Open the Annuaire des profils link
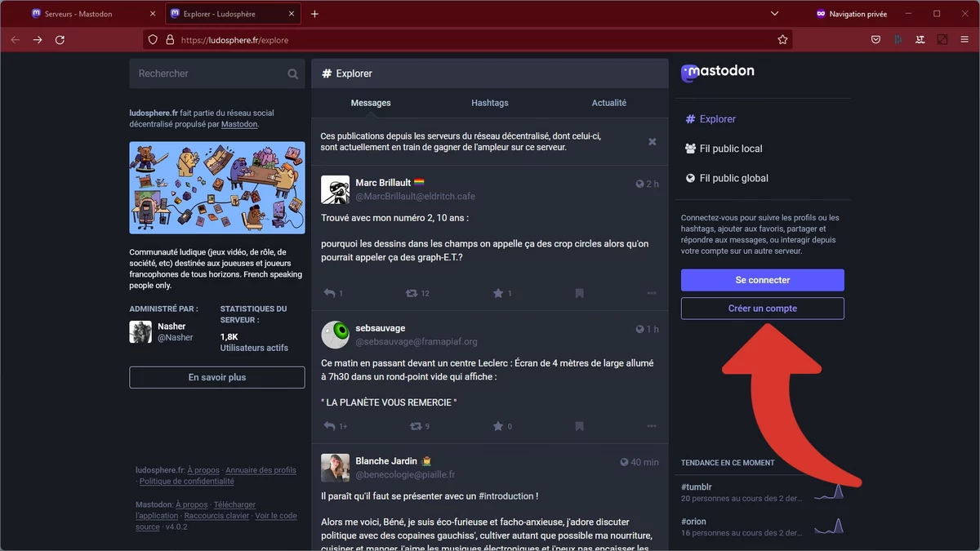The width and height of the screenshot is (980, 551). point(261,470)
